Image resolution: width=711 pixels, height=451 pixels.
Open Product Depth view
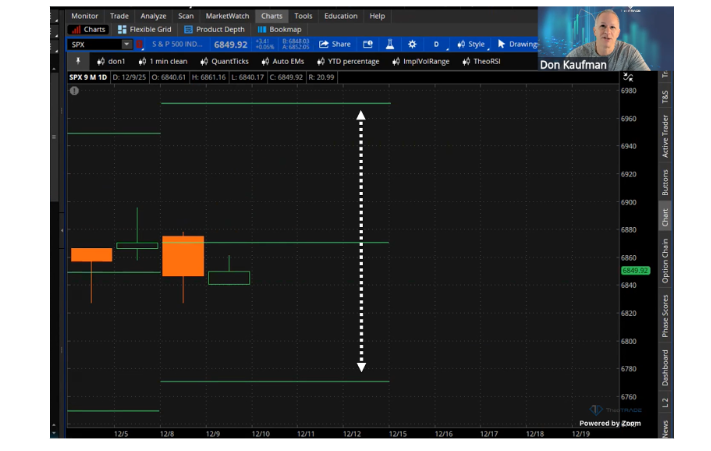coord(214,29)
